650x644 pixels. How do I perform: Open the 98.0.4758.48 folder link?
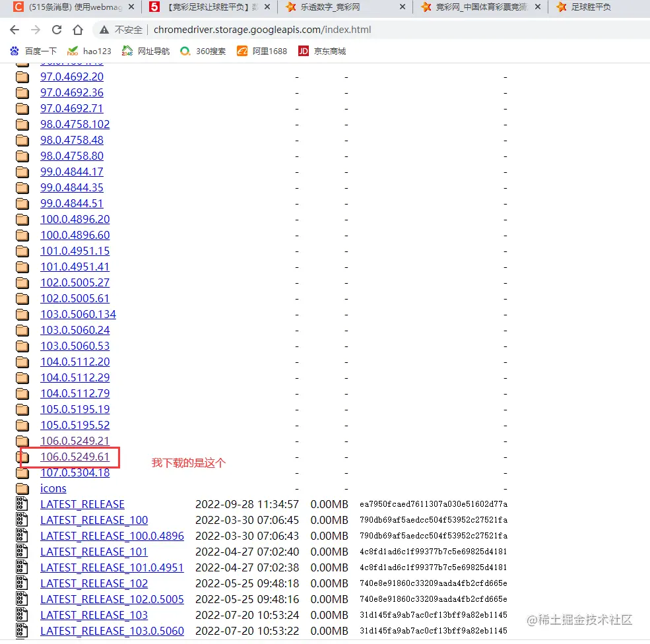click(72, 140)
